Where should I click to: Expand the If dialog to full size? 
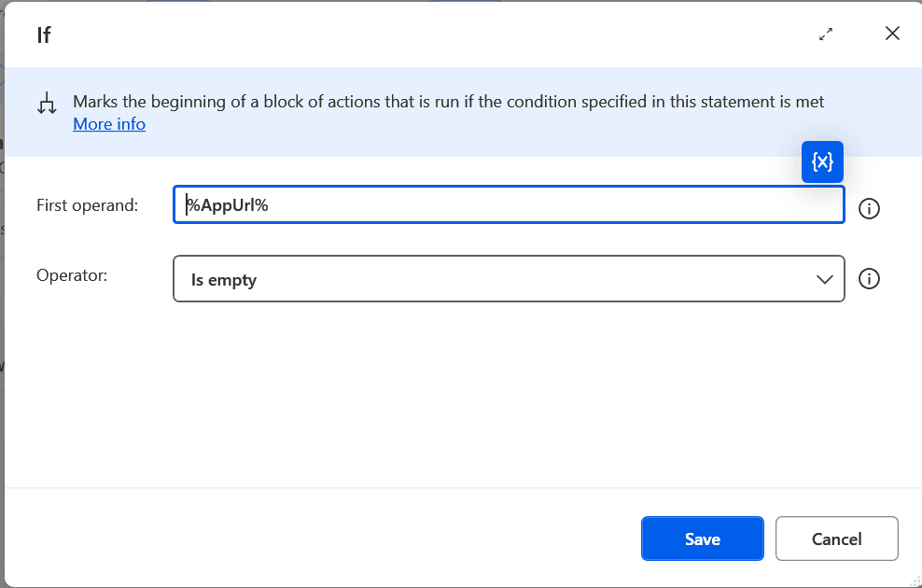click(826, 35)
